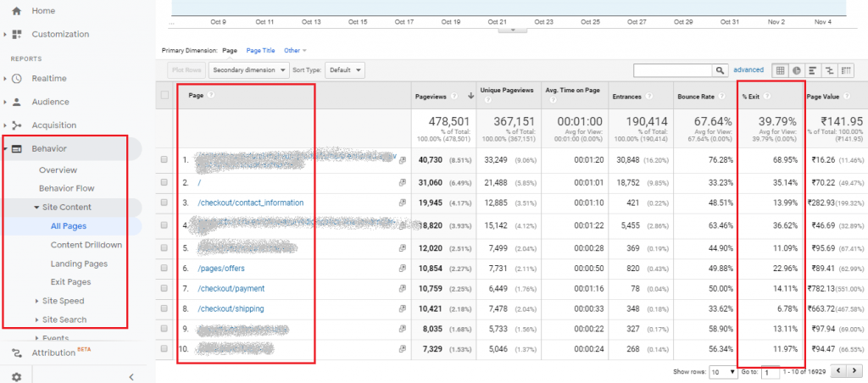Click the Attribution icon in sidebar
Viewport: 868px width, 383px height.
coord(17,353)
